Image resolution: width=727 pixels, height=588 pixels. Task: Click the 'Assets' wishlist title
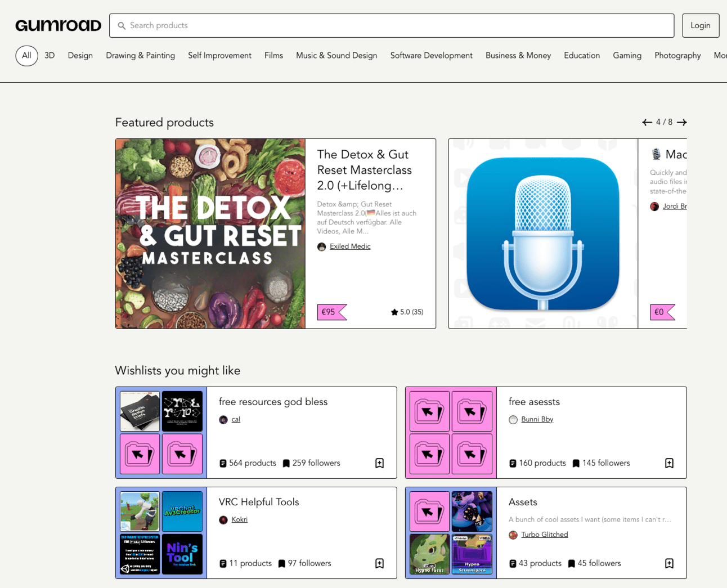(x=523, y=502)
